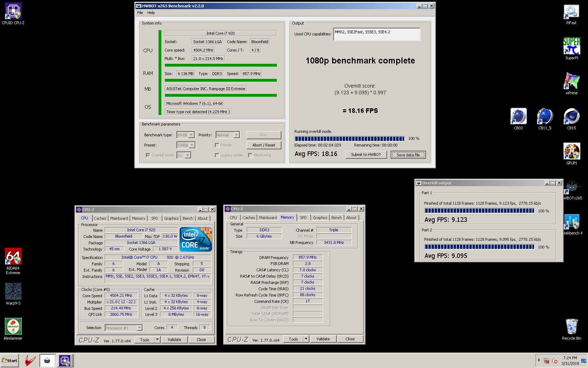
Task: Switch to Mainboard tab in left CPU-Z
Action: tap(119, 218)
